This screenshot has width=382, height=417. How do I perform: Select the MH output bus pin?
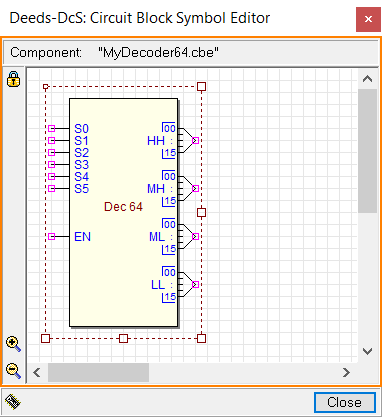coord(196,188)
